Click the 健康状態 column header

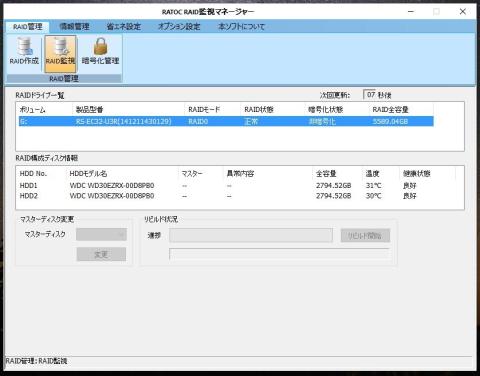417,174
